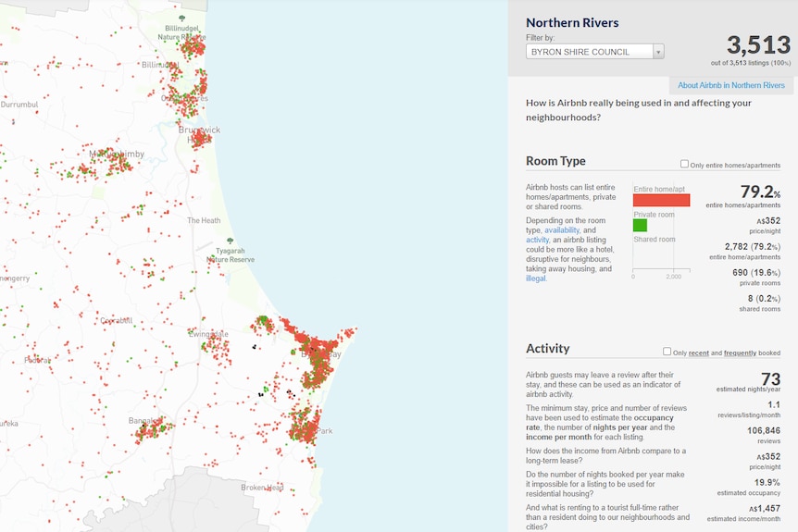Click the recent link beside Activity checkbox

point(698,353)
